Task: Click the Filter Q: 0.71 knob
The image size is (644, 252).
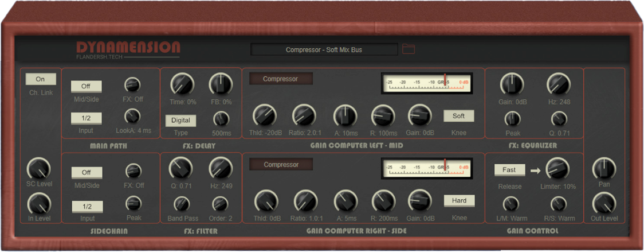Action: coord(180,168)
